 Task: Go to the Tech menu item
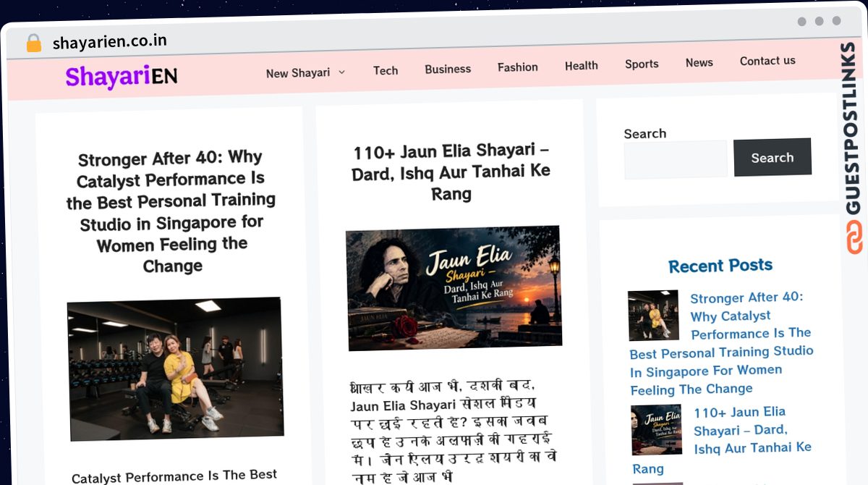pos(386,70)
